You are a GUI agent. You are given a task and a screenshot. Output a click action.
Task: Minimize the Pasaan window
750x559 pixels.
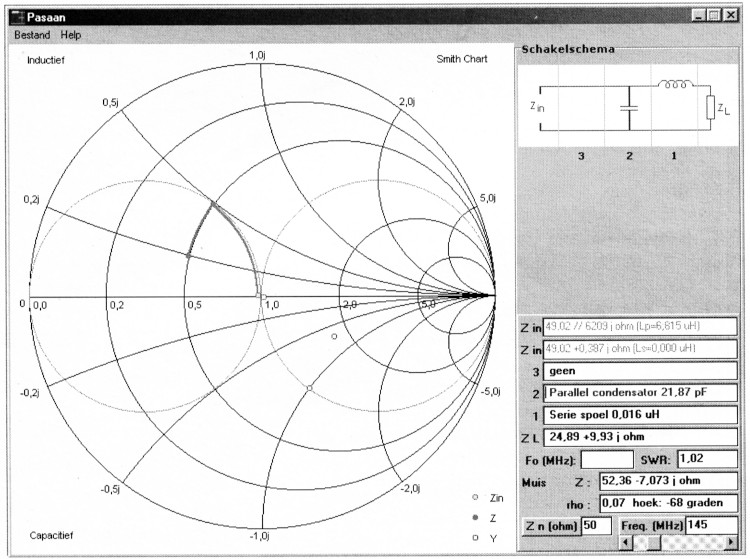[x=699, y=15]
